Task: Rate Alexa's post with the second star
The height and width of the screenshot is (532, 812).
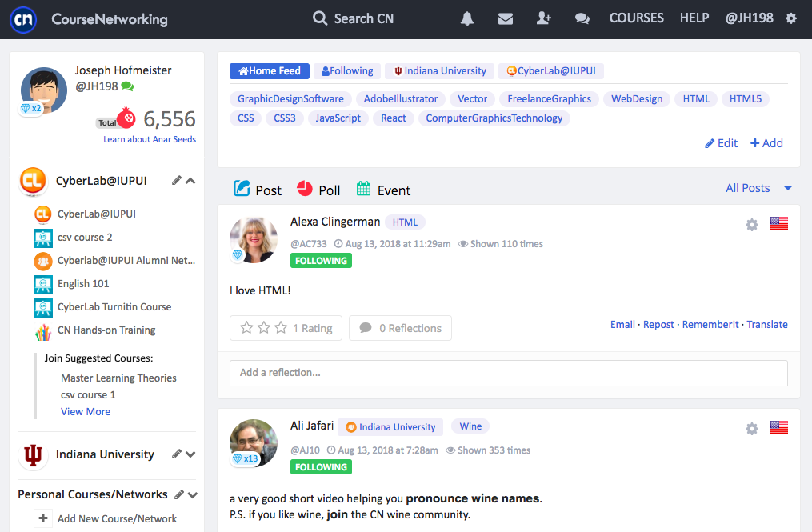Action: 263,327
